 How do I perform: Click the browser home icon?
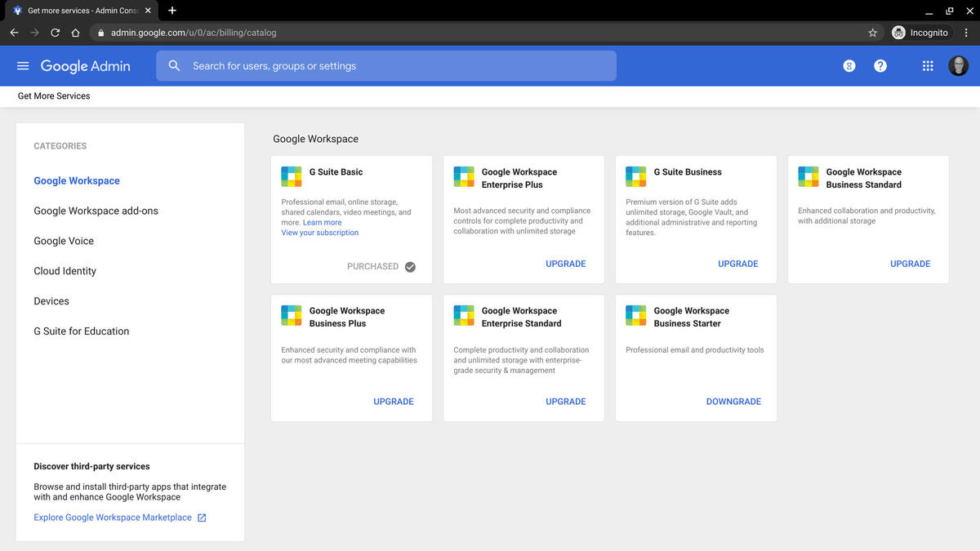coord(74,33)
